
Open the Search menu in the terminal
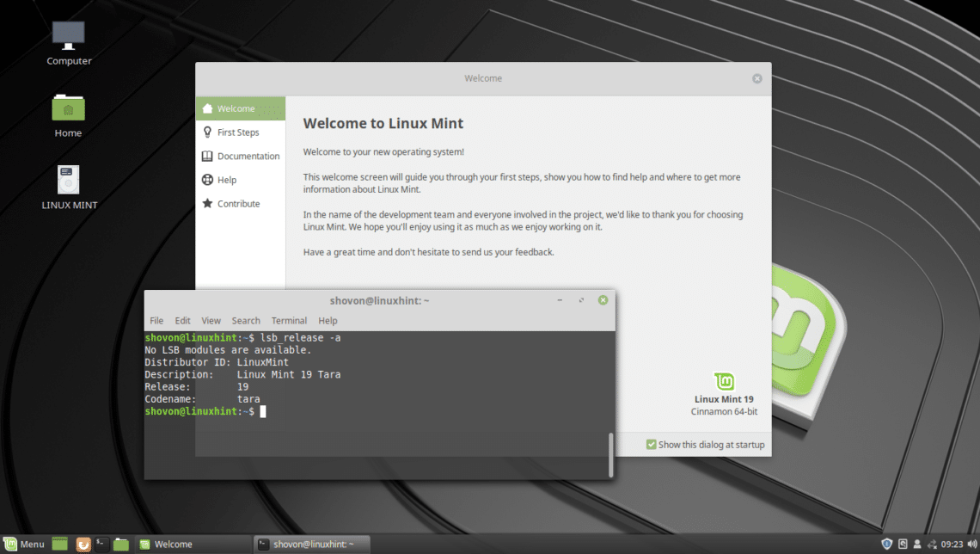[x=246, y=320]
